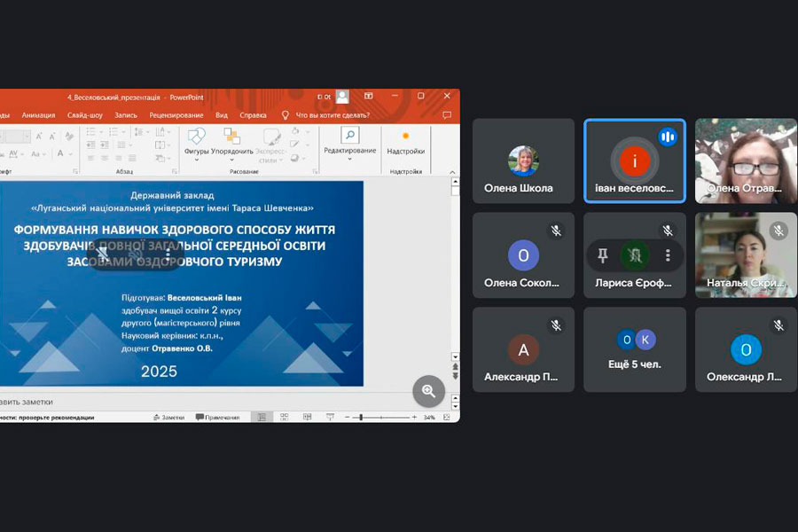Open Экспресс-стили quick styles dropdown
Screen dimensions: 798x532
click(x=270, y=144)
